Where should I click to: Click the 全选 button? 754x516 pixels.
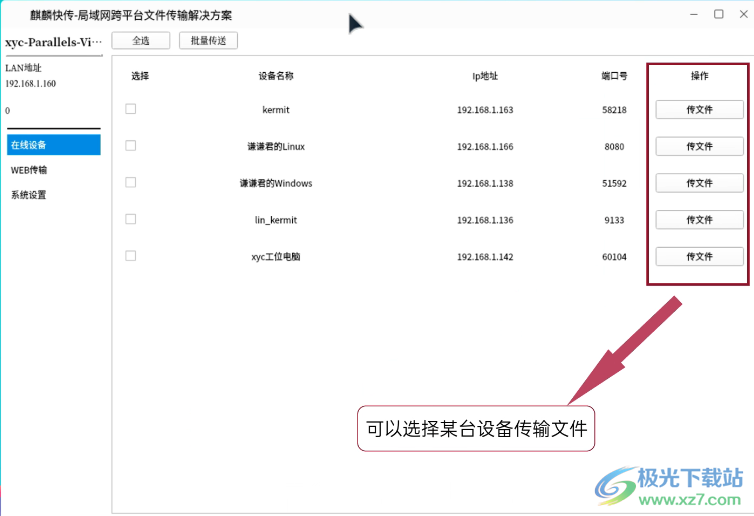pyautogui.click(x=141, y=40)
